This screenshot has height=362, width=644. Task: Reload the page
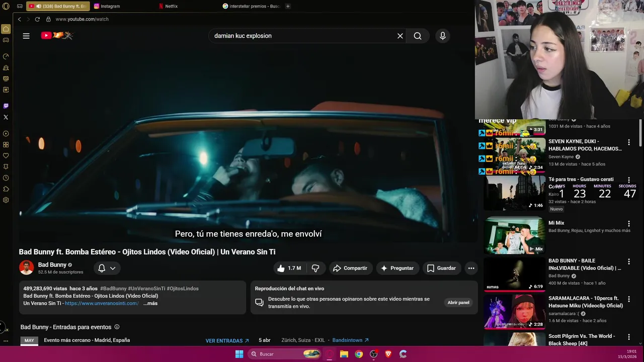pos(37,19)
